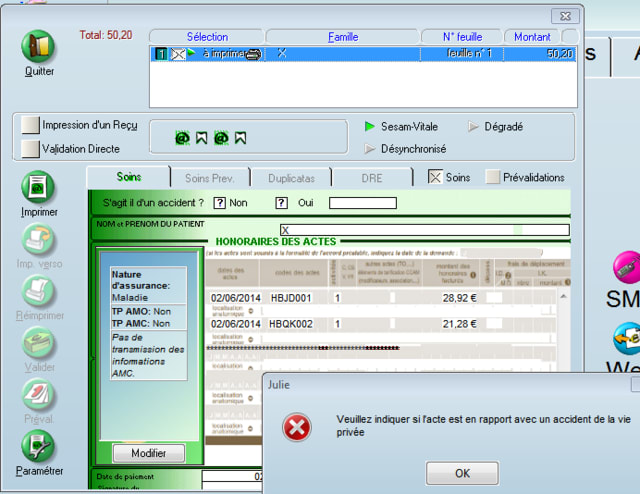Image resolution: width=640 pixels, height=494 pixels.
Task: Click the accident date field after Oui
Action: click(368, 203)
